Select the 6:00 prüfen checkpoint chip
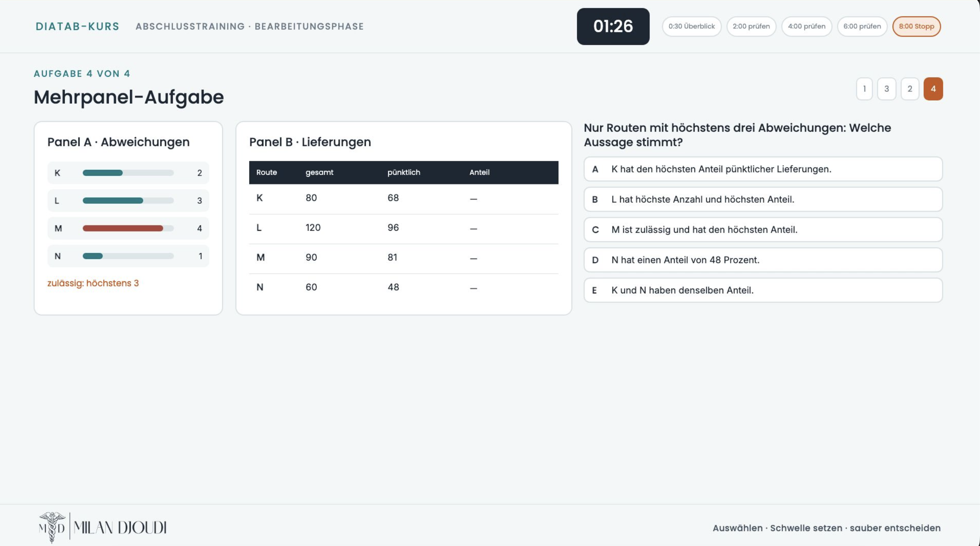Screen dimensions: 980x546 862,26
